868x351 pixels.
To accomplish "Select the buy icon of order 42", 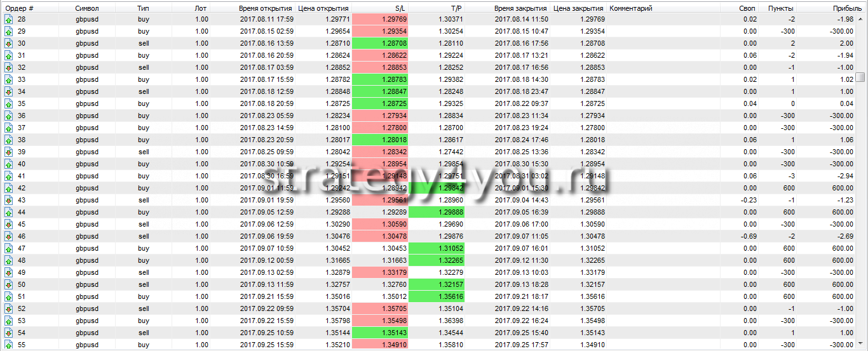I will click(x=8, y=189).
